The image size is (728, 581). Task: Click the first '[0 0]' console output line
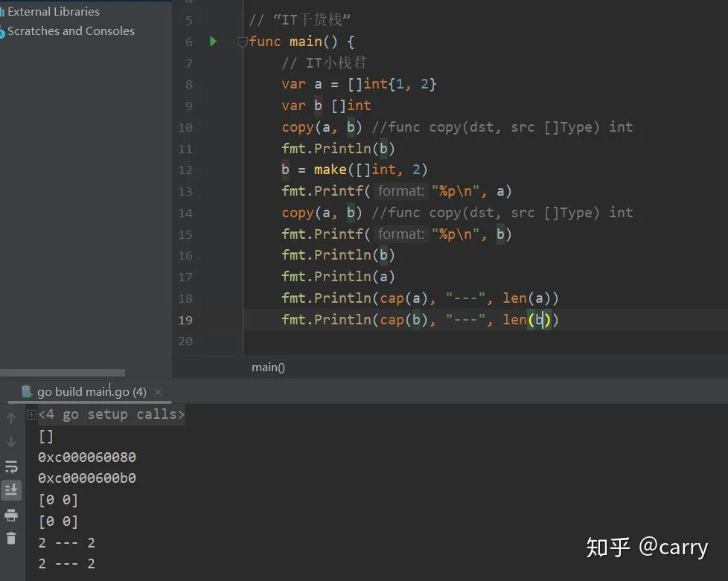pyautogui.click(x=59, y=500)
